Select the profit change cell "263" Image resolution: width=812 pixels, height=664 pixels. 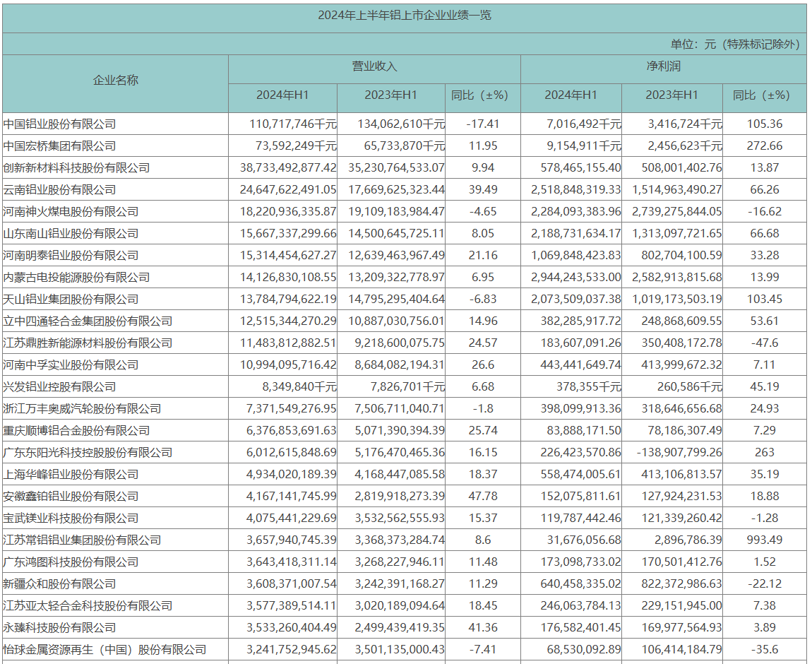(765, 453)
